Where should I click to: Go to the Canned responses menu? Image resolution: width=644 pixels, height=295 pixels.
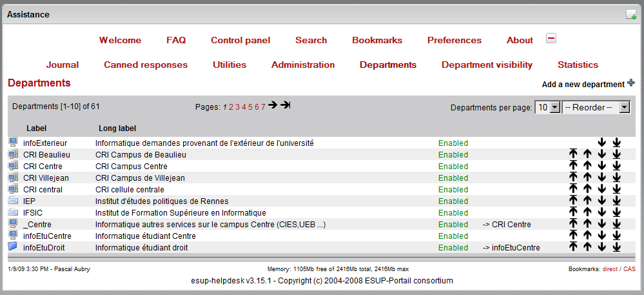[x=146, y=65]
